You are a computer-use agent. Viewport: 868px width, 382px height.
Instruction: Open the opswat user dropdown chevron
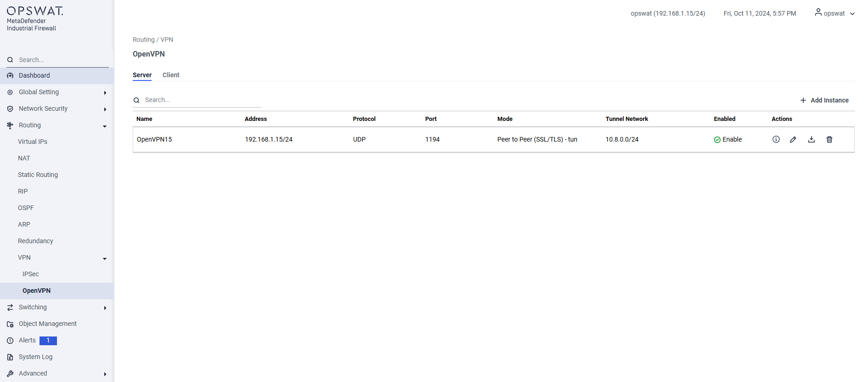click(852, 14)
